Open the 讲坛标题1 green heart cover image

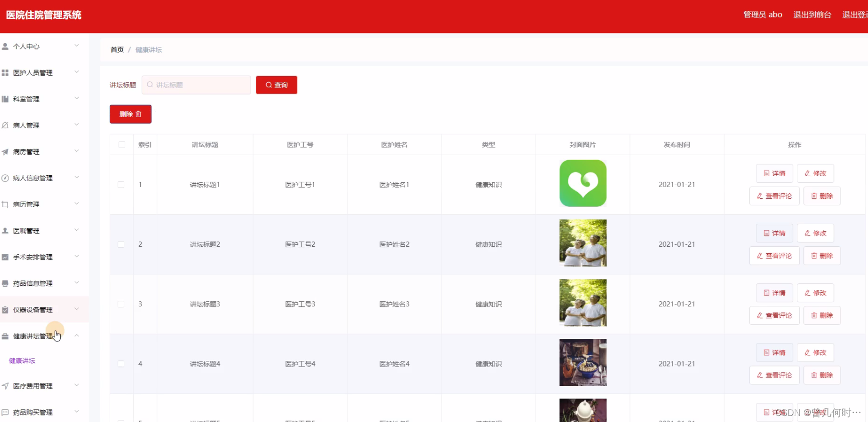(583, 183)
